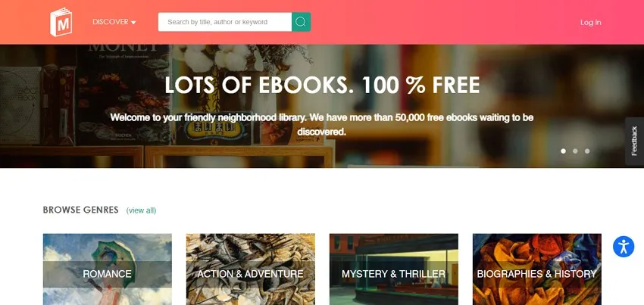Click the Manybooks logo icon
This screenshot has width=644, height=305.
(61, 22)
